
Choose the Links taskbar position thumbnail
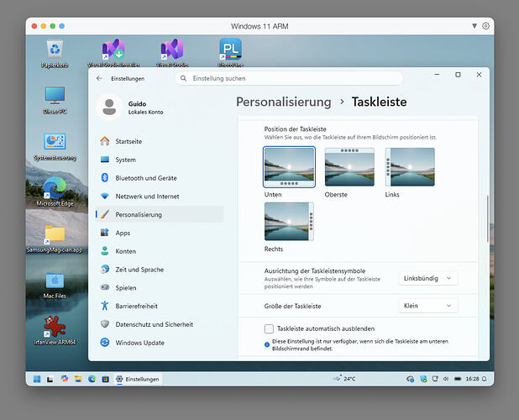pyautogui.click(x=410, y=167)
